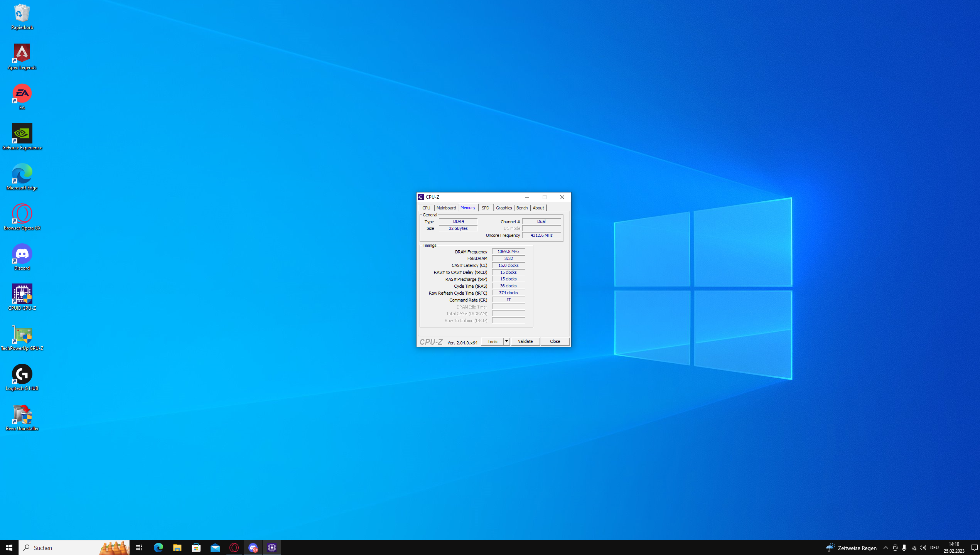Open the TechPowerUp GPU-Z desktop icon

[x=22, y=334]
